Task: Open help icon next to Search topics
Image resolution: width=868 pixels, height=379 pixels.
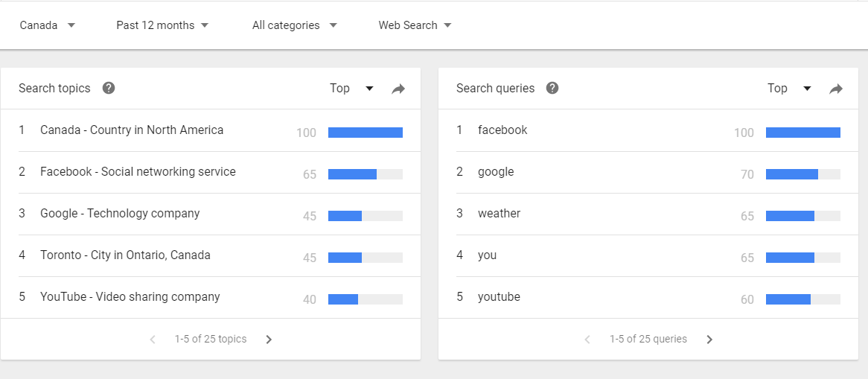Action: tap(109, 88)
